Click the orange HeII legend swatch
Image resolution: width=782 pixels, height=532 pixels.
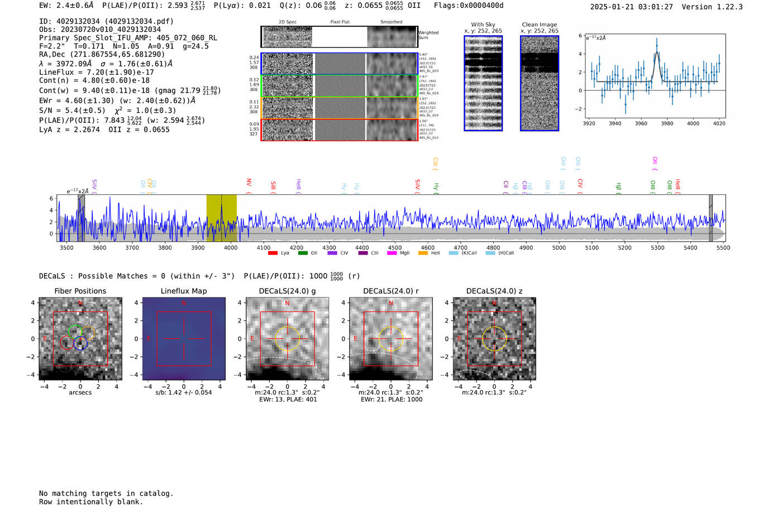423,253
